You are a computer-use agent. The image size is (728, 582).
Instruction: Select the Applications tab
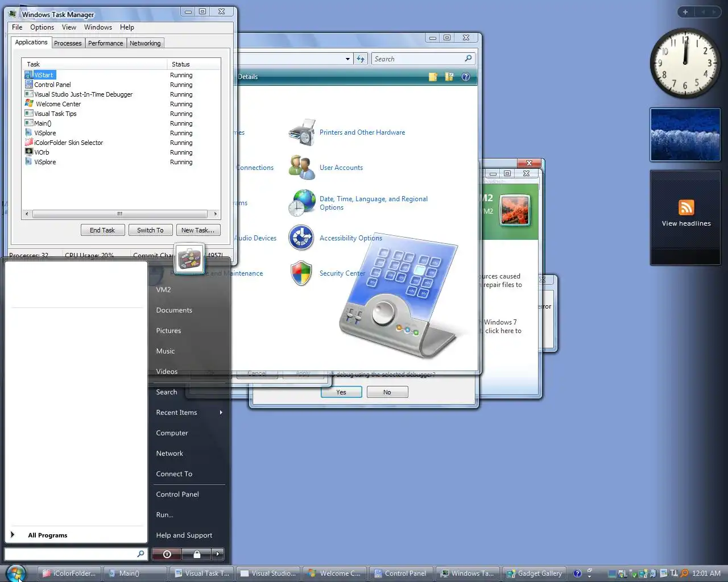point(31,42)
